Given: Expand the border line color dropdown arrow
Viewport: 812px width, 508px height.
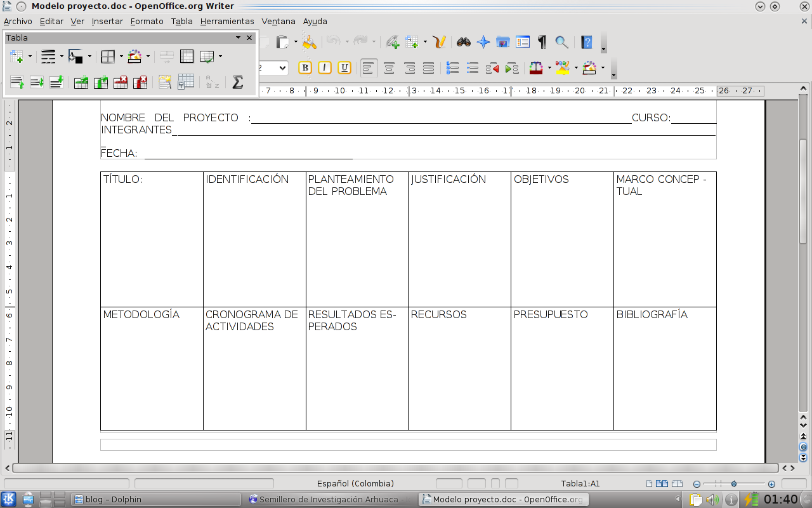Looking at the screenshot, I should pos(89,57).
